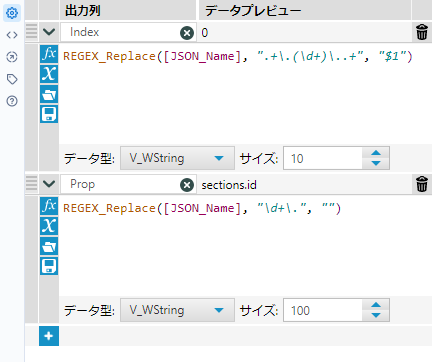Open the navigation arrow circle icon
This screenshot has width=432, height=362.
point(12,57)
